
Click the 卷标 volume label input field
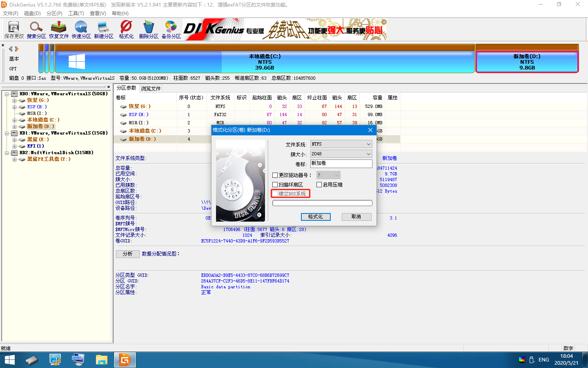click(341, 164)
